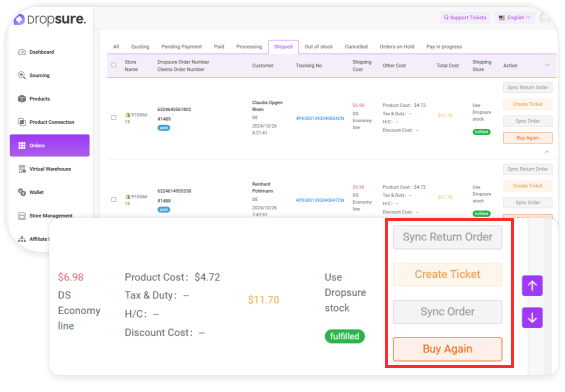
Task: Click Create Ticket for order #1489
Action: (528, 104)
